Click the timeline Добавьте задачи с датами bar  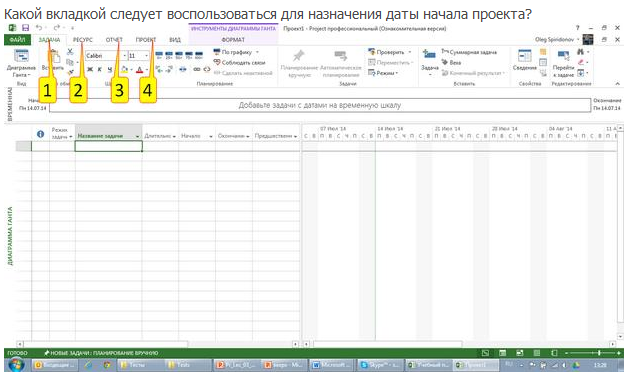click(320, 105)
